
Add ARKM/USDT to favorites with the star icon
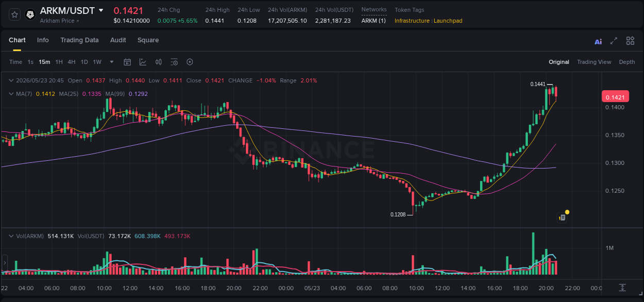(x=14, y=15)
